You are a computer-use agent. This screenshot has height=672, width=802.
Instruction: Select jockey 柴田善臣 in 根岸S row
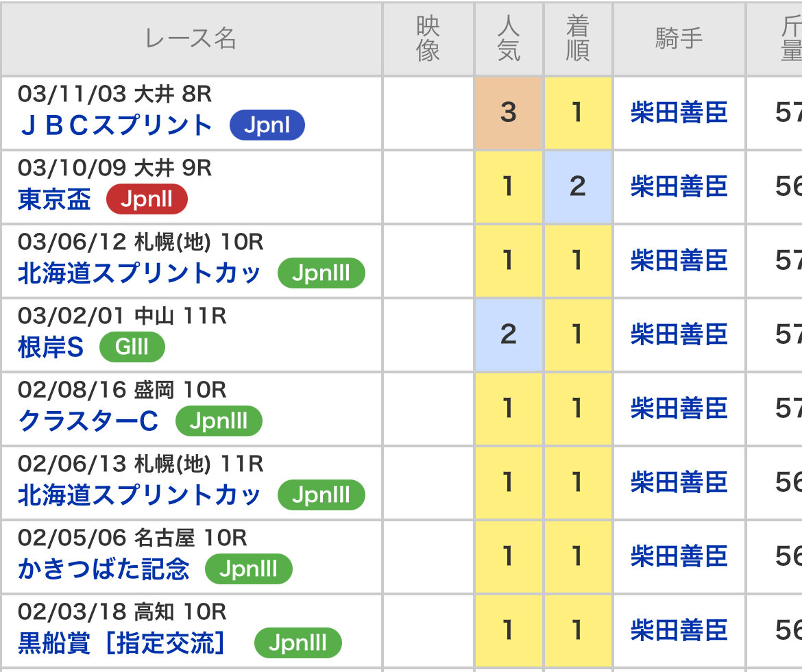tap(679, 334)
